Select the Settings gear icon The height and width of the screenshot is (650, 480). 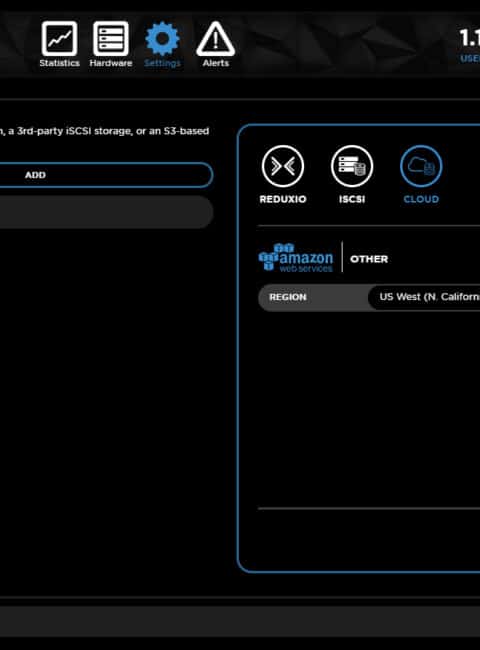162,39
